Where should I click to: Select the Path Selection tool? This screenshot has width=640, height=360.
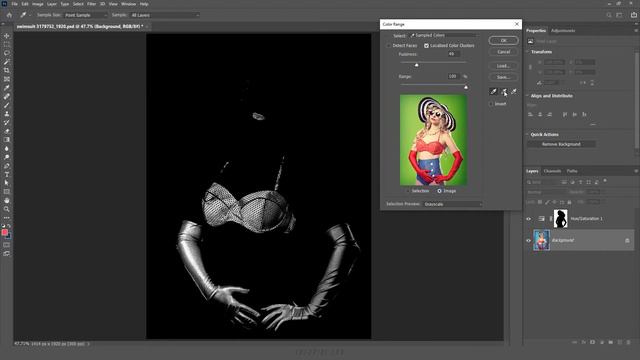[7, 183]
